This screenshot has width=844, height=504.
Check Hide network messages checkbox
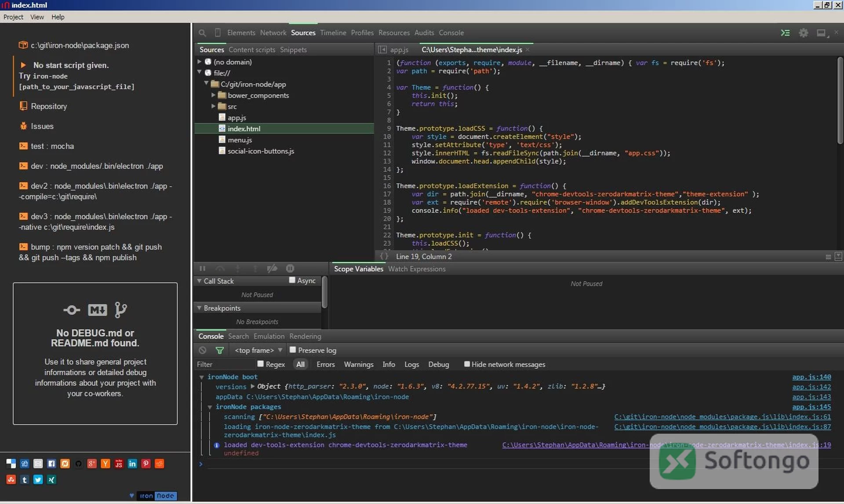467,364
